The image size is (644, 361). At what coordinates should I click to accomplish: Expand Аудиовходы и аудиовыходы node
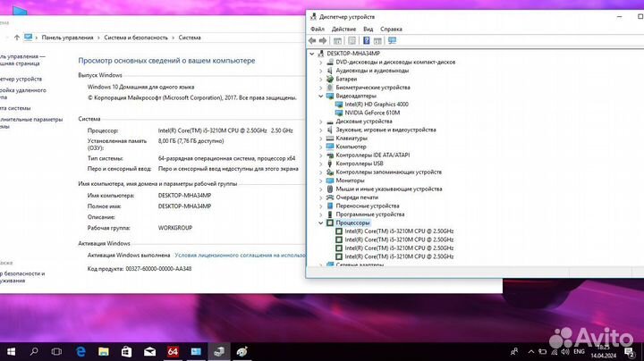click(321, 71)
